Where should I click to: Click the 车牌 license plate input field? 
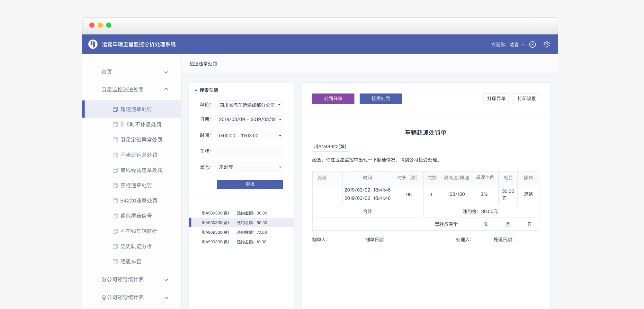[x=250, y=151]
